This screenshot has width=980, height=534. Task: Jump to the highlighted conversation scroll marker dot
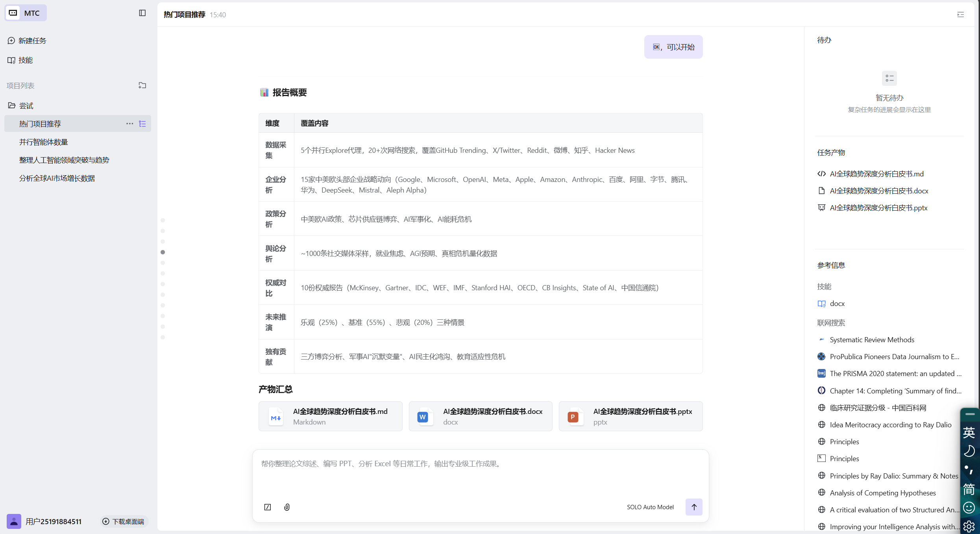163,252
